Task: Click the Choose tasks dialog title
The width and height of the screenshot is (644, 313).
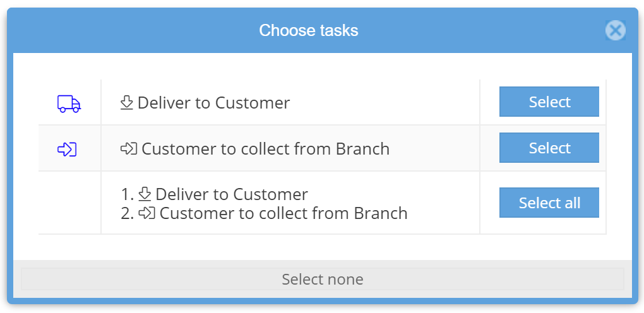Action: point(309,30)
